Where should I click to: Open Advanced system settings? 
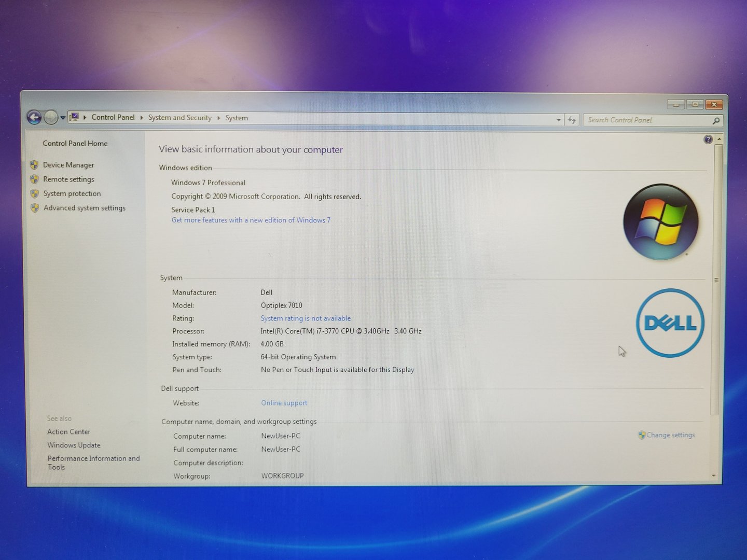[x=85, y=208]
